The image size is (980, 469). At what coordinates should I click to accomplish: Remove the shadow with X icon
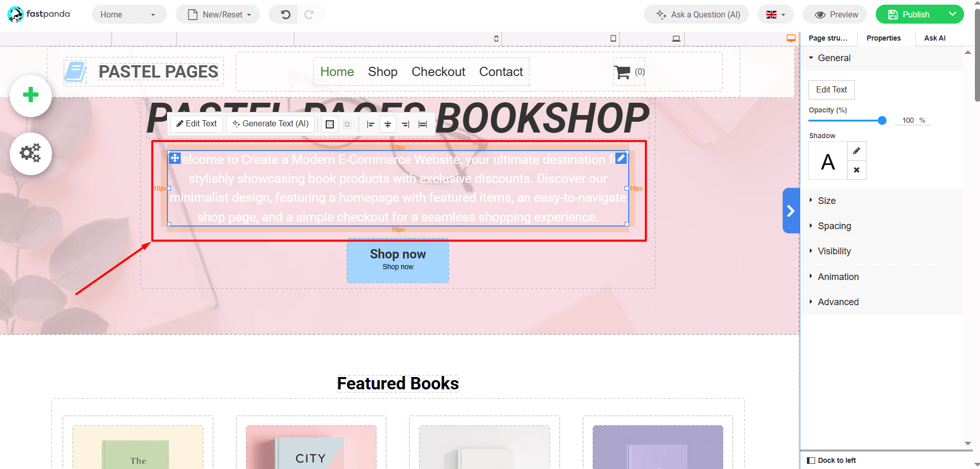point(856,170)
